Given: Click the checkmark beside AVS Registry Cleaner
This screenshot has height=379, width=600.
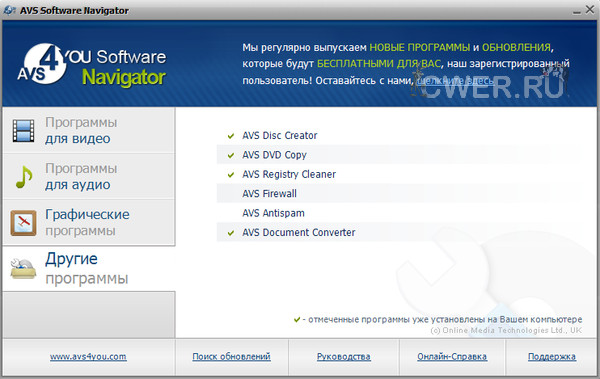Looking at the screenshot, I should 231,175.
